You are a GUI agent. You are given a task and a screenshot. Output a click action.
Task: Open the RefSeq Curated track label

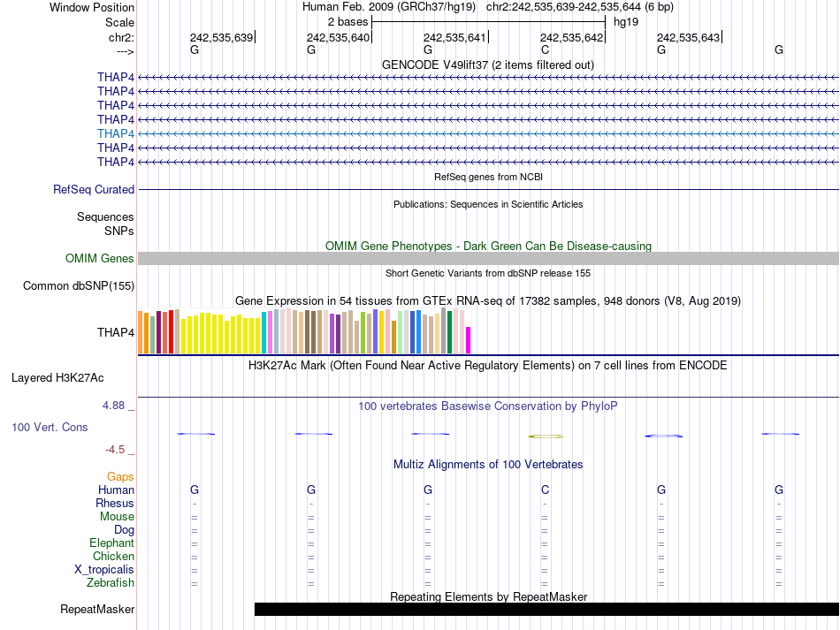(94, 189)
